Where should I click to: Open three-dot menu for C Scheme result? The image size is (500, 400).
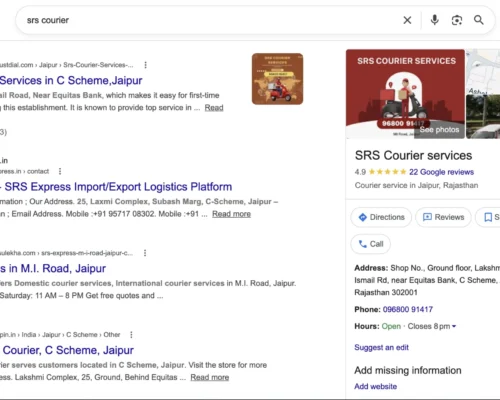click(x=131, y=335)
